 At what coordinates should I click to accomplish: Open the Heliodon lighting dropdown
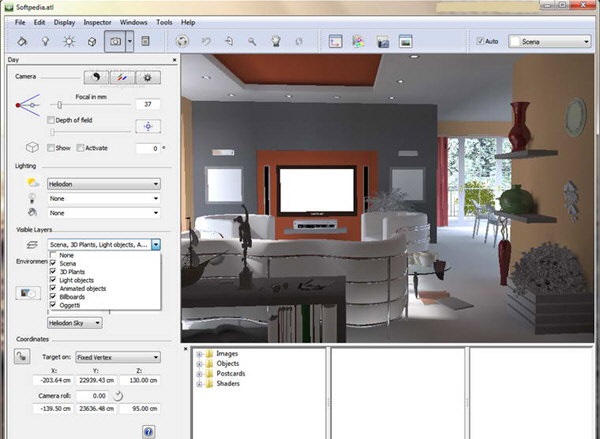104,184
